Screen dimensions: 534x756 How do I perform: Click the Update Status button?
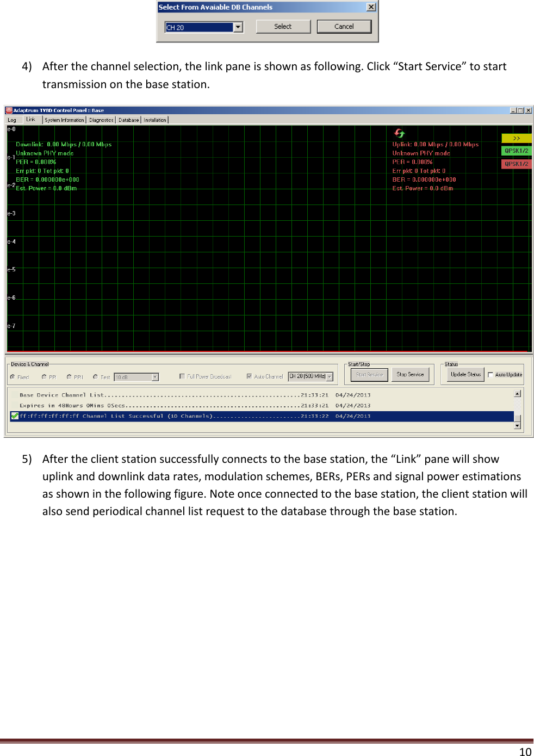click(x=466, y=375)
